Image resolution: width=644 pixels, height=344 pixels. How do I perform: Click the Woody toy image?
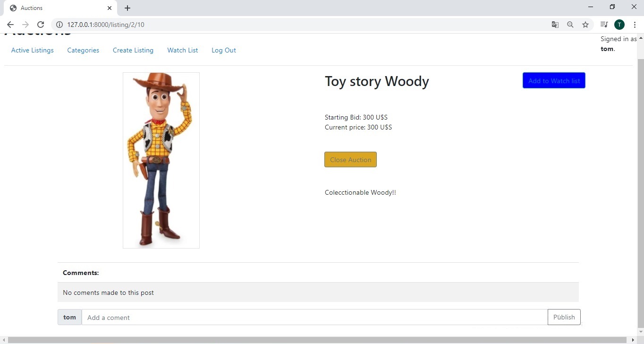click(161, 160)
